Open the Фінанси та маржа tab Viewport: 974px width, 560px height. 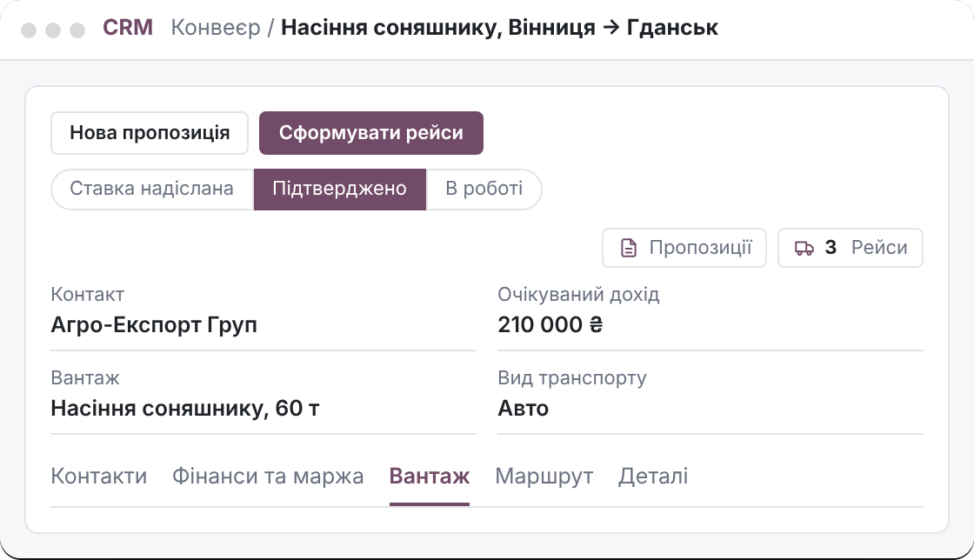pos(268,477)
